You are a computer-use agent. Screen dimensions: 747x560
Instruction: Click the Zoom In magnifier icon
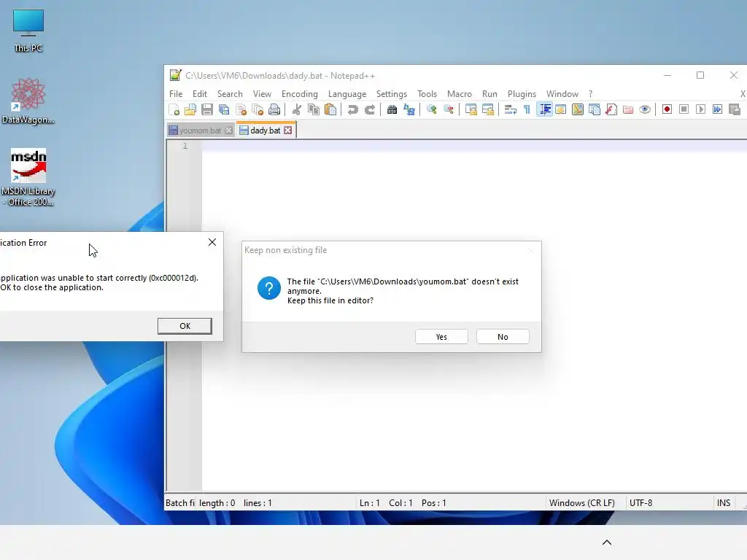(432, 109)
